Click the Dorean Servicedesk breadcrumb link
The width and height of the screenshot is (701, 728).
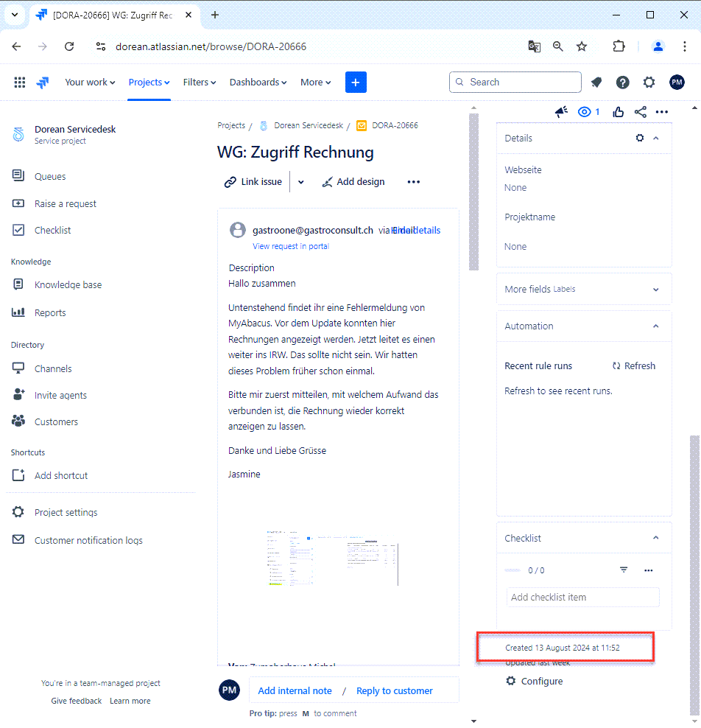309,125
